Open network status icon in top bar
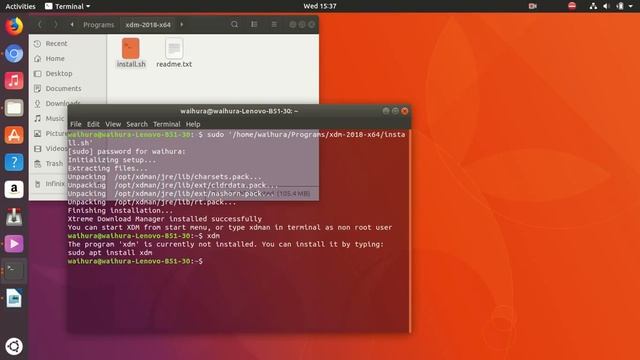This screenshot has width=640, height=360. [x=593, y=6]
